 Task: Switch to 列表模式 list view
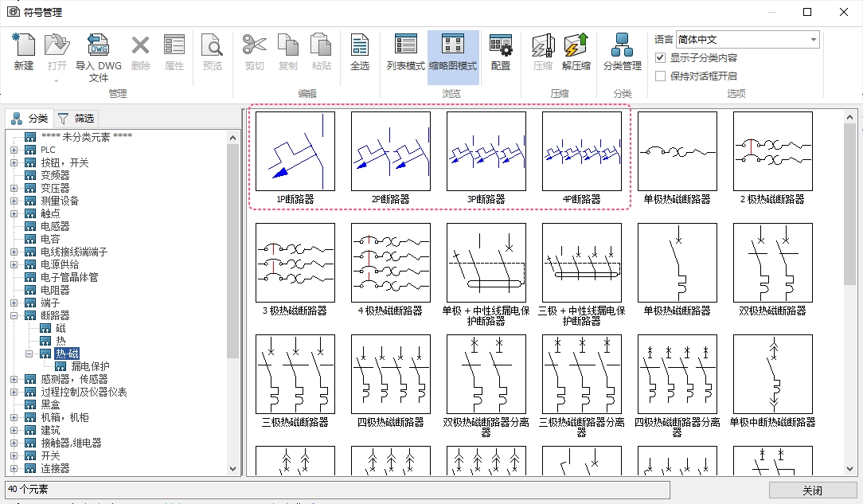(405, 53)
